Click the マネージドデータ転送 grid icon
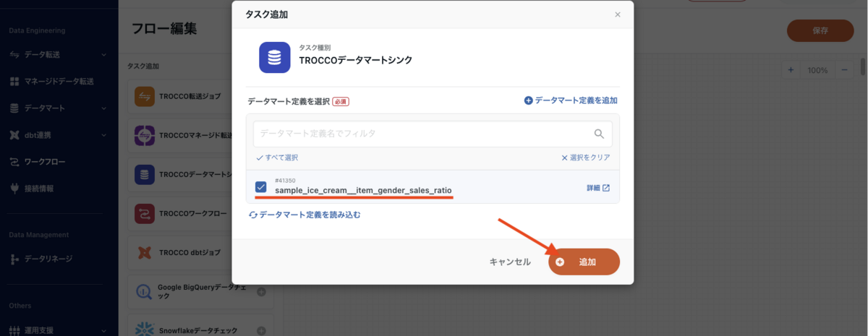Viewport: 868px width, 336px height. 14,82
